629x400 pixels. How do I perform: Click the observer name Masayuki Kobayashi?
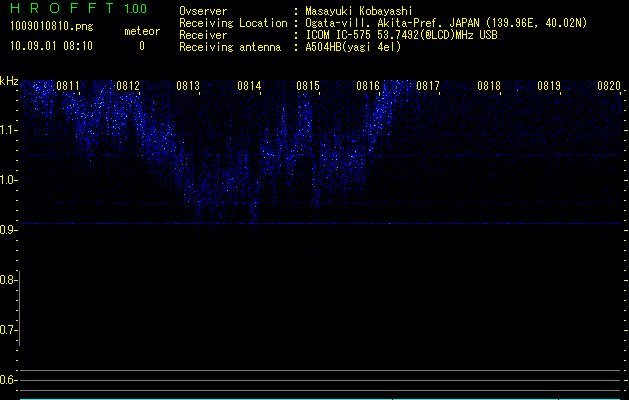[359, 11]
